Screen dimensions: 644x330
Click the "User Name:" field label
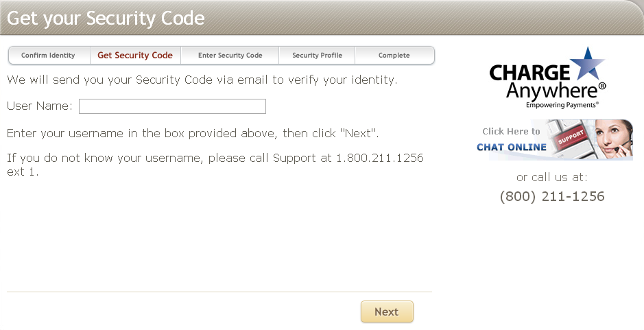click(40, 106)
